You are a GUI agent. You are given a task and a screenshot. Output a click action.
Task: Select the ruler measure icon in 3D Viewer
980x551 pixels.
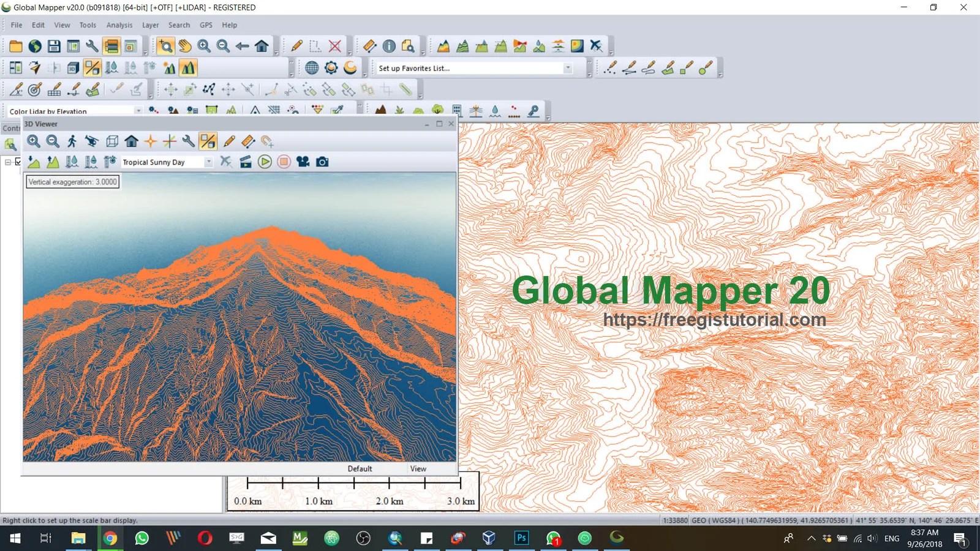tap(248, 141)
